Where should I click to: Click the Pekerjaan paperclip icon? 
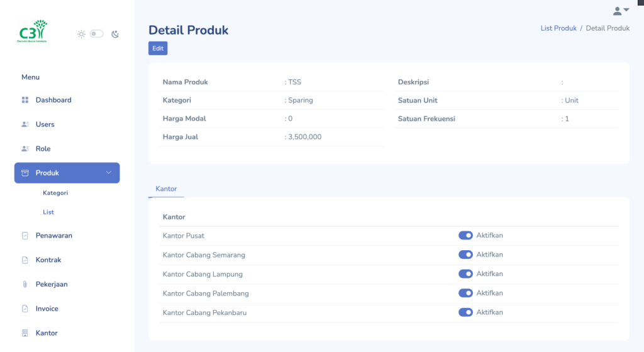pyautogui.click(x=25, y=285)
